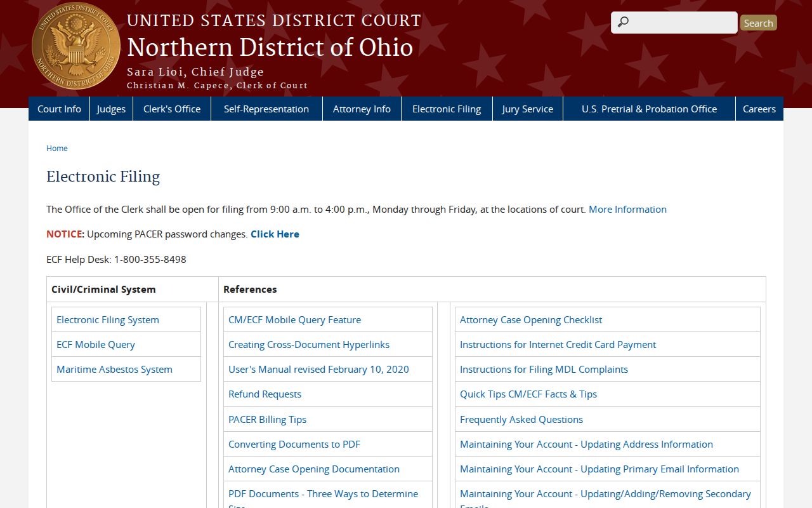Open the Refund Requests link
The image size is (812, 508).
(265, 394)
